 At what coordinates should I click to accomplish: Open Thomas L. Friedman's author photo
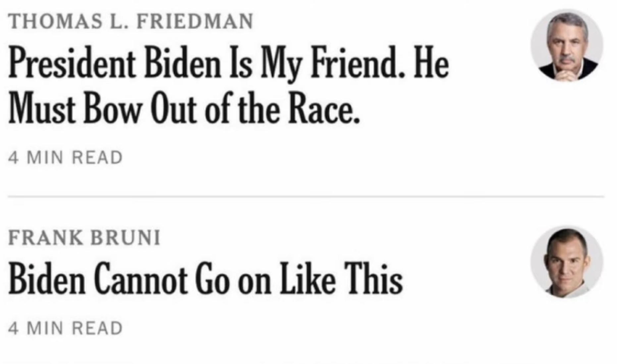click(567, 45)
